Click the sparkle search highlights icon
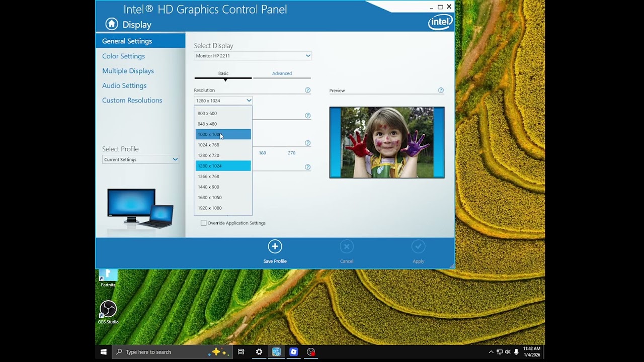The image size is (644, 362). 219,352
